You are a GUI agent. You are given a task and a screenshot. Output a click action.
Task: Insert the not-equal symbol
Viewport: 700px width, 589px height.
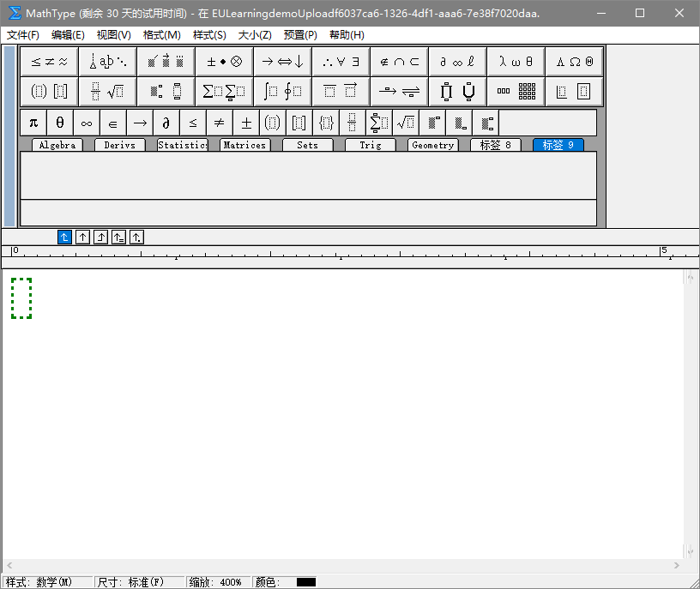tap(220, 123)
